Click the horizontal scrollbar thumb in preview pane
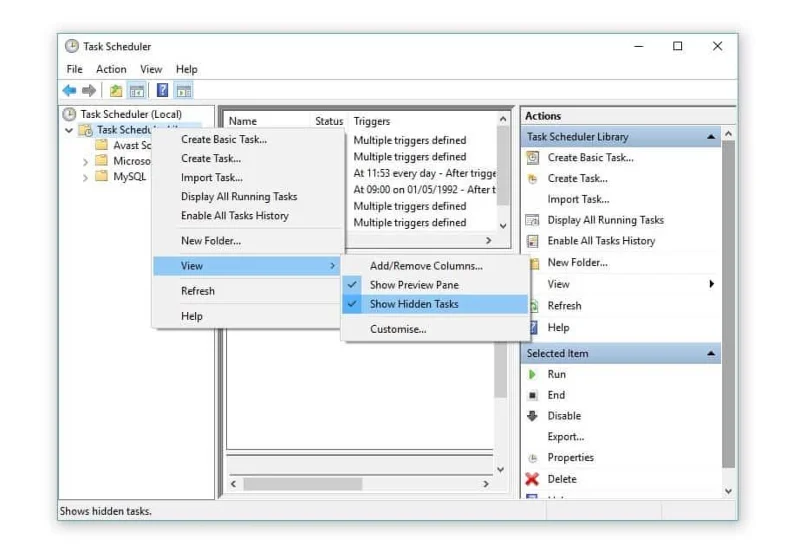Viewport: 800px width, 552px height. point(303,484)
